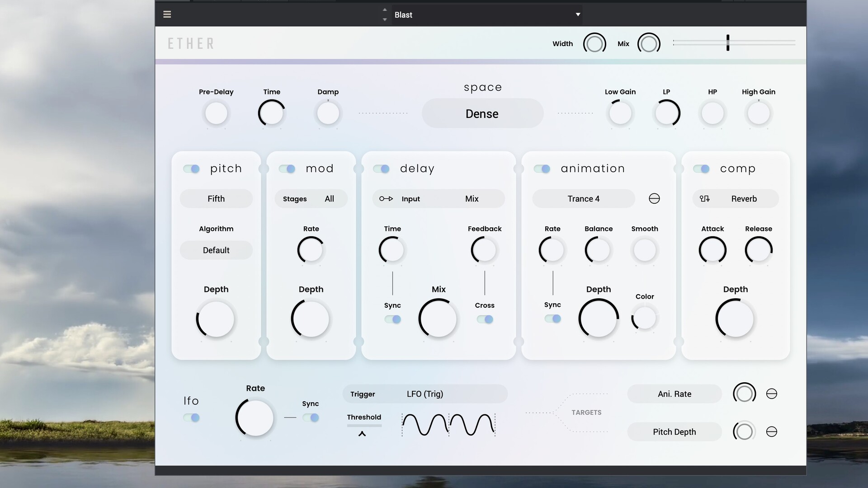
Task: Select All in the mod Stages selector
Action: point(329,199)
